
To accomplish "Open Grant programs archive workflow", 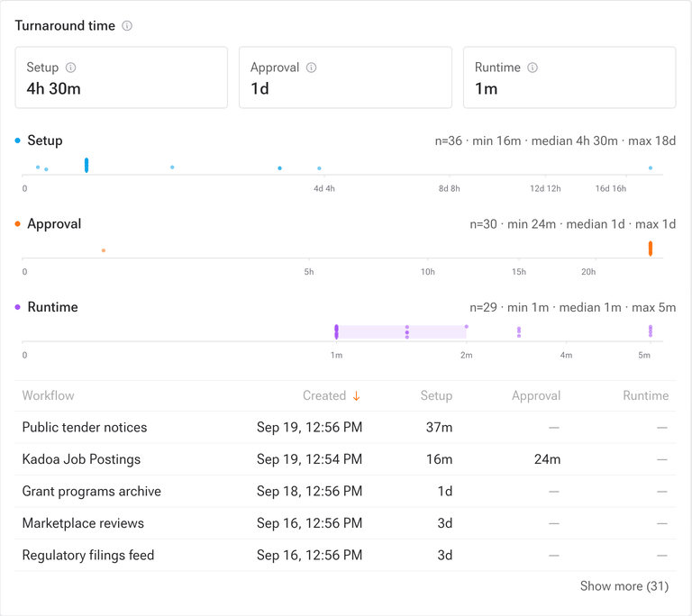I will [91, 491].
